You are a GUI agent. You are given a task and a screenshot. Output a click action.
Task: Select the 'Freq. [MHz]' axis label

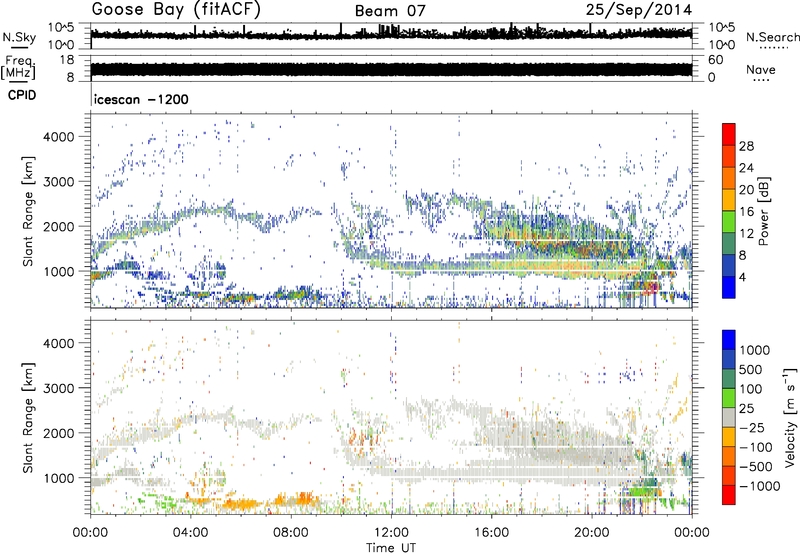click(x=18, y=68)
